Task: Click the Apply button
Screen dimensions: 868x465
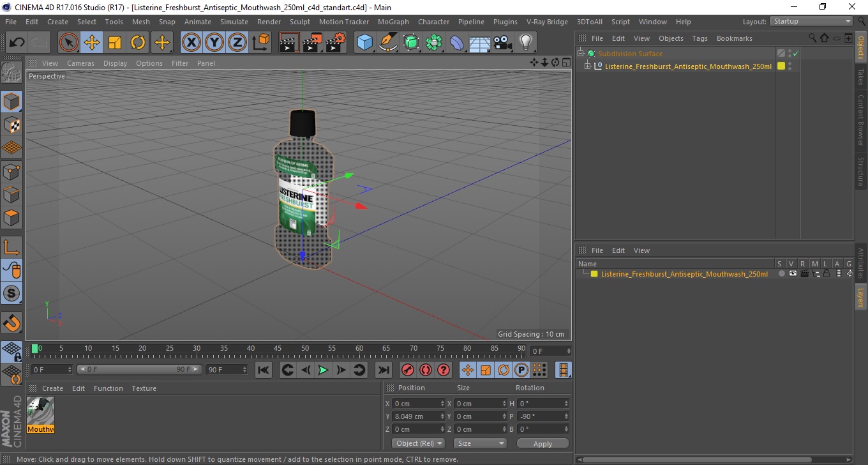Action: 542,444
